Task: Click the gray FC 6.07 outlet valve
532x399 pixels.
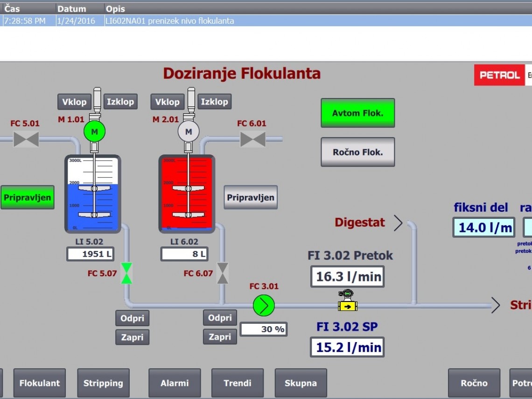Action: pyautogui.click(x=223, y=273)
